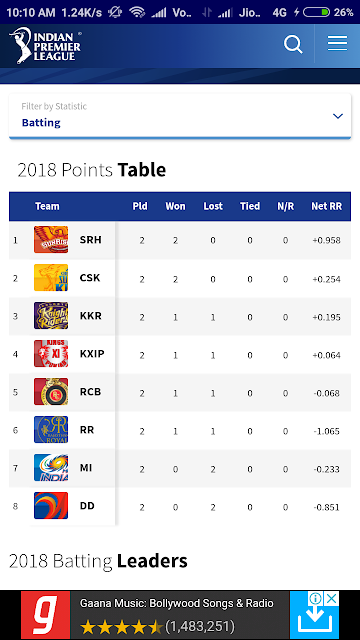The width and height of the screenshot is (360, 640).
Task: Open the search magnifier icon
Action: click(x=293, y=44)
